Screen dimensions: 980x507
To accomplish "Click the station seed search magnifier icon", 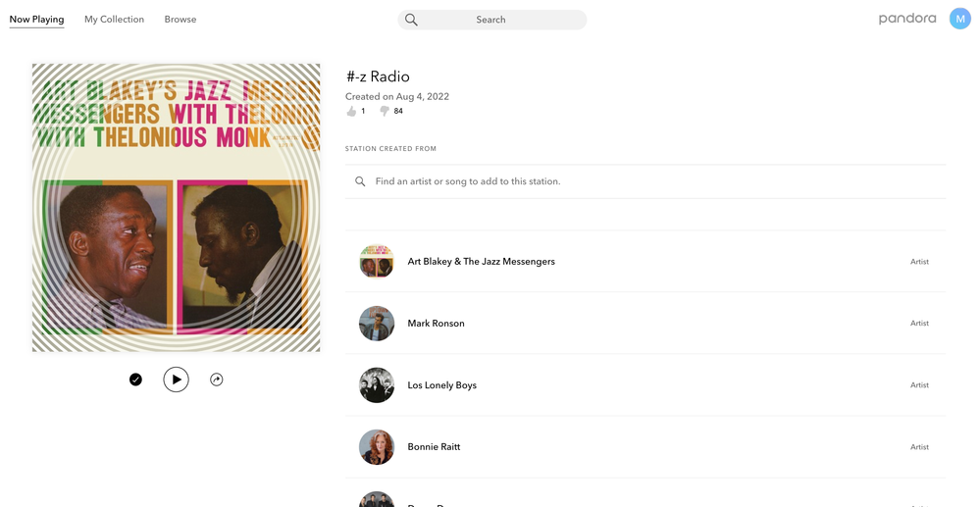I will coord(360,181).
